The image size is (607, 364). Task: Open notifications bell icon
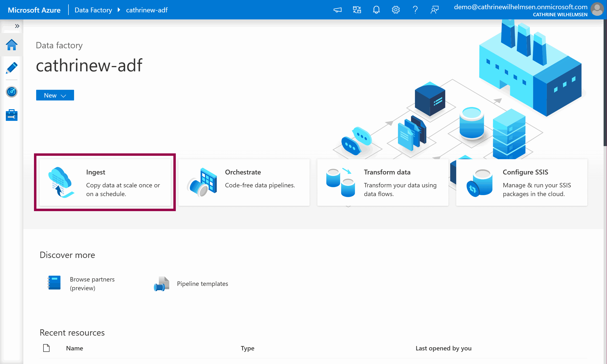click(x=376, y=10)
